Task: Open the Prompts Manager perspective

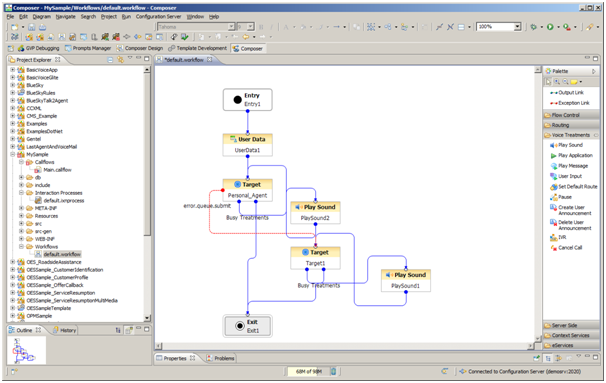Action: tap(88, 48)
